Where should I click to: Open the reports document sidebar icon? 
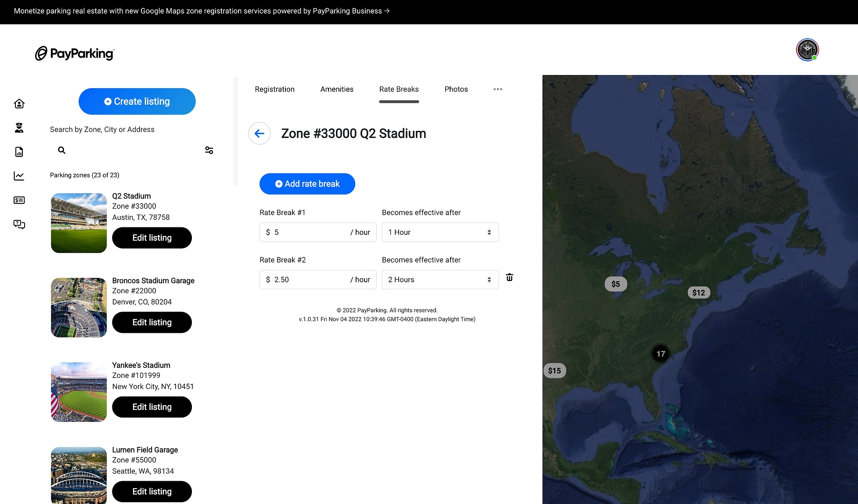[19, 152]
